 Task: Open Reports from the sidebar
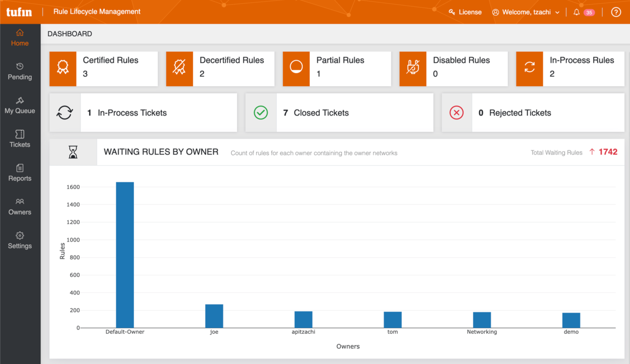point(19,172)
